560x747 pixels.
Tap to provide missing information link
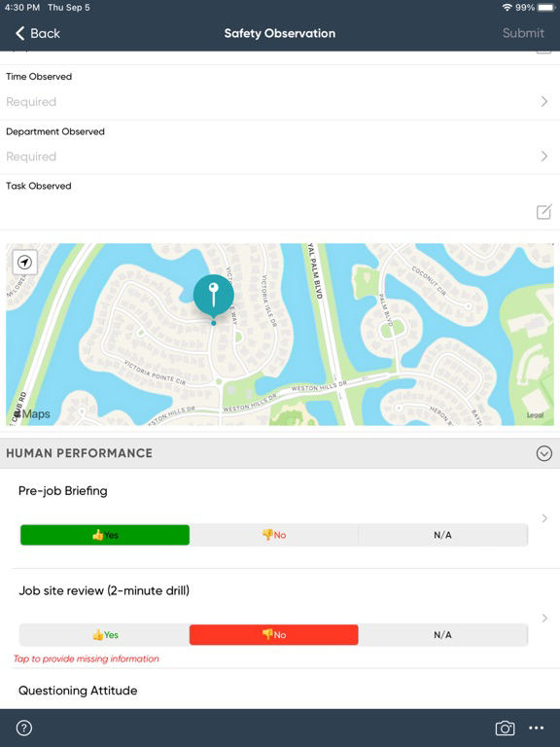click(87, 658)
